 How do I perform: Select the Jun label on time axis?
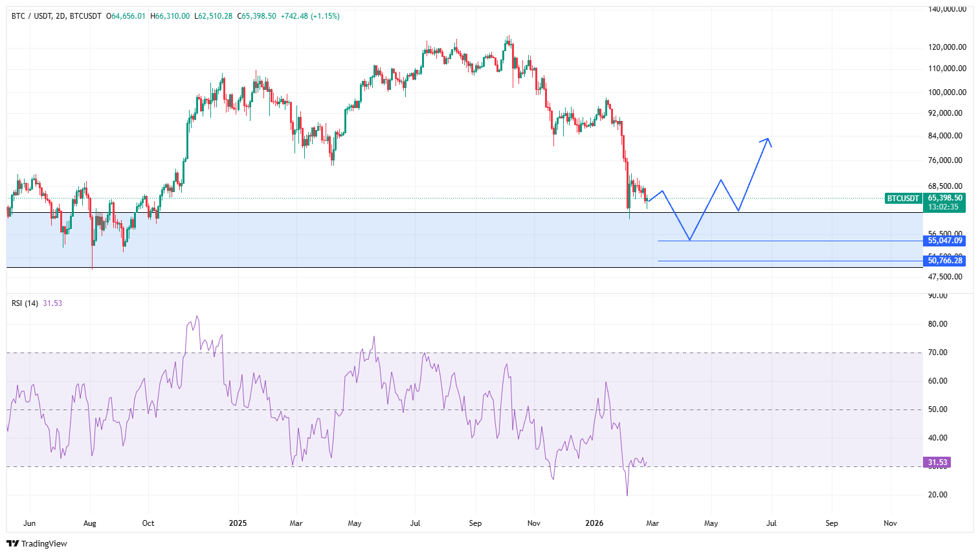[x=29, y=523]
